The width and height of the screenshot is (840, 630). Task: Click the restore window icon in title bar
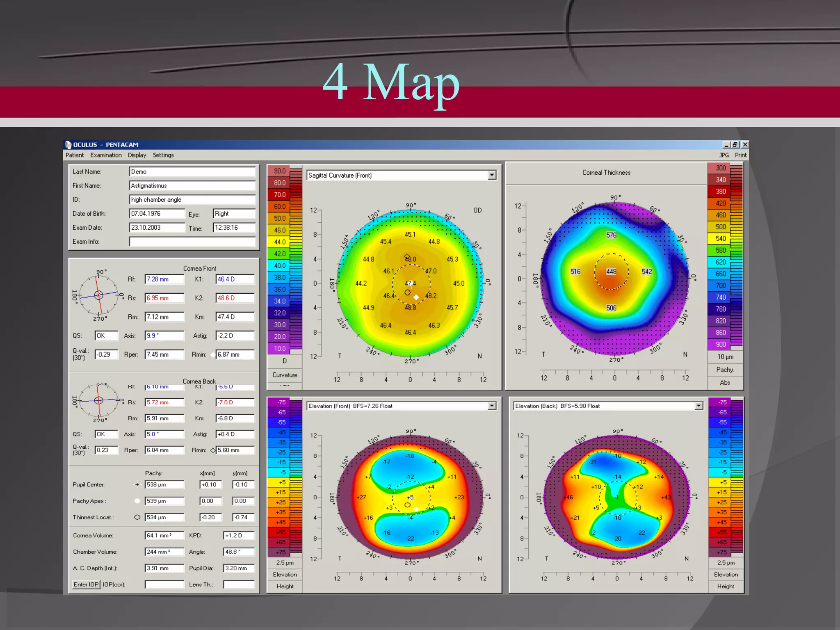[x=735, y=145]
